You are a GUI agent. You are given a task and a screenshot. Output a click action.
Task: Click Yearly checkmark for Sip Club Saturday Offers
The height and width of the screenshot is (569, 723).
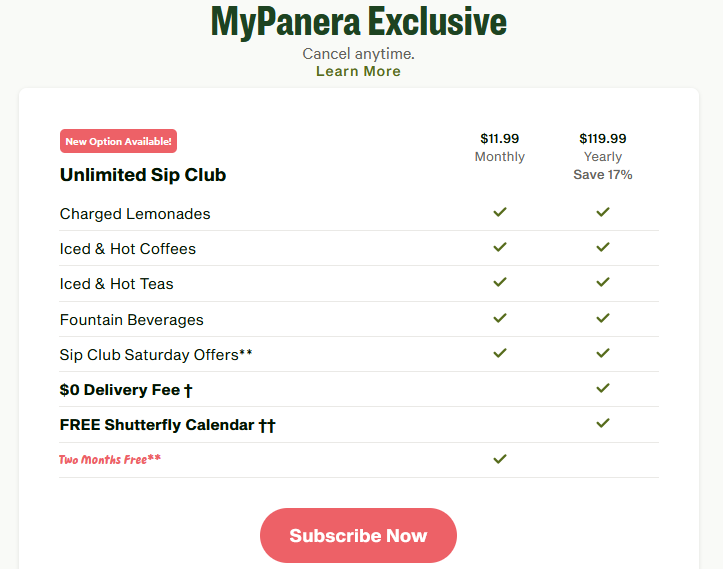click(x=603, y=353)
